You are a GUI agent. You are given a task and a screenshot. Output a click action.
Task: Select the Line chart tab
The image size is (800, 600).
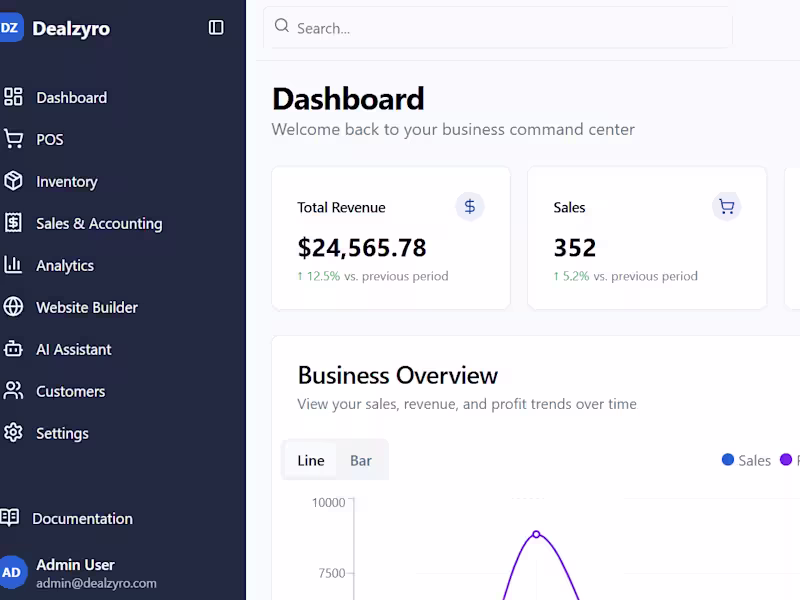click(x=310, y=460)
